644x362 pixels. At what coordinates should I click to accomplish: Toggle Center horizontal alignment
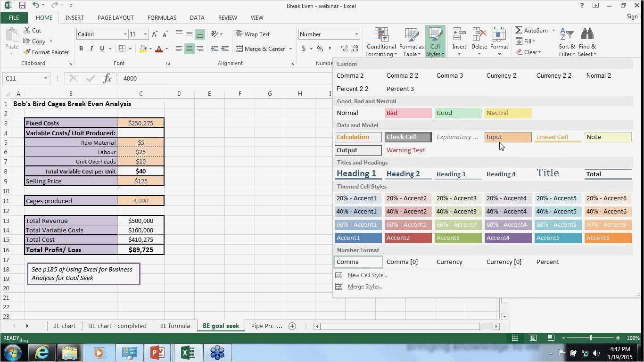189,49
